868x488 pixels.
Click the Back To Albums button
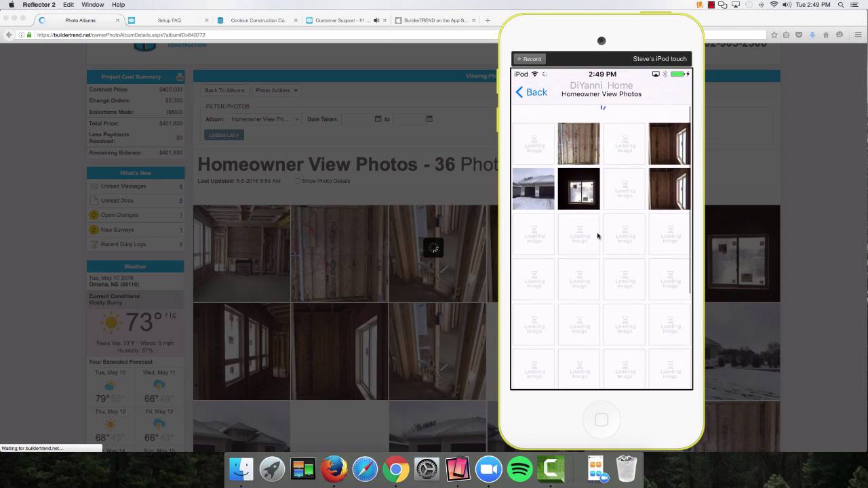tap(225, 90)
